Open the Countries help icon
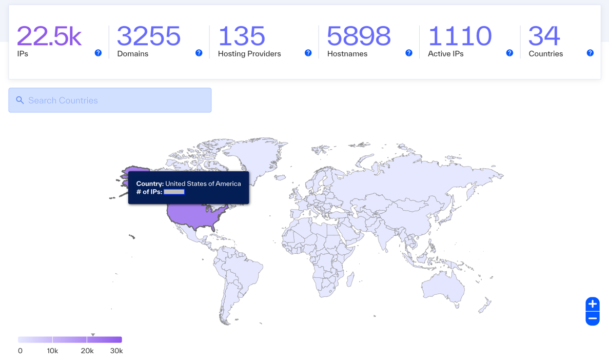The width and height of the screenshot is (609, 364). [x=590, y=53]
